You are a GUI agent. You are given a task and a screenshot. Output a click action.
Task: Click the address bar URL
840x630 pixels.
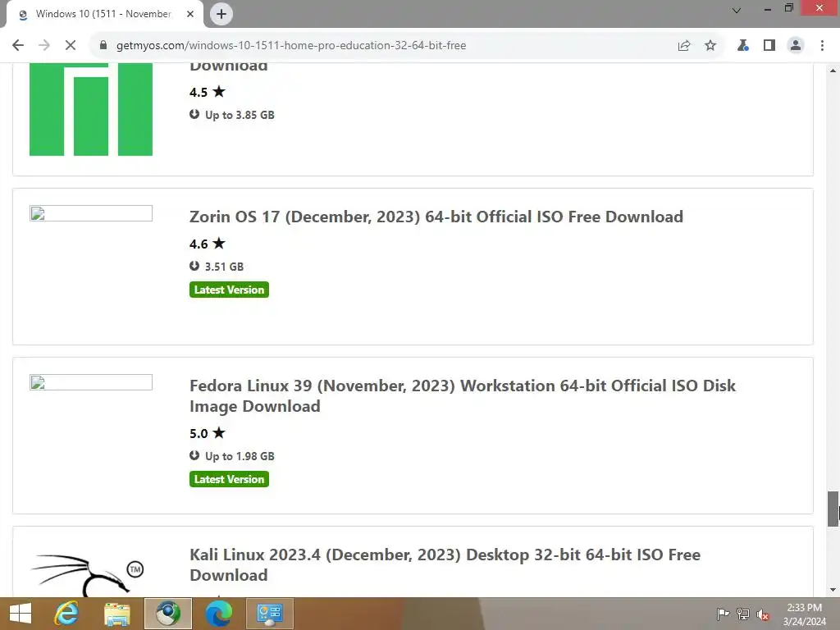(x=291, y=46)
